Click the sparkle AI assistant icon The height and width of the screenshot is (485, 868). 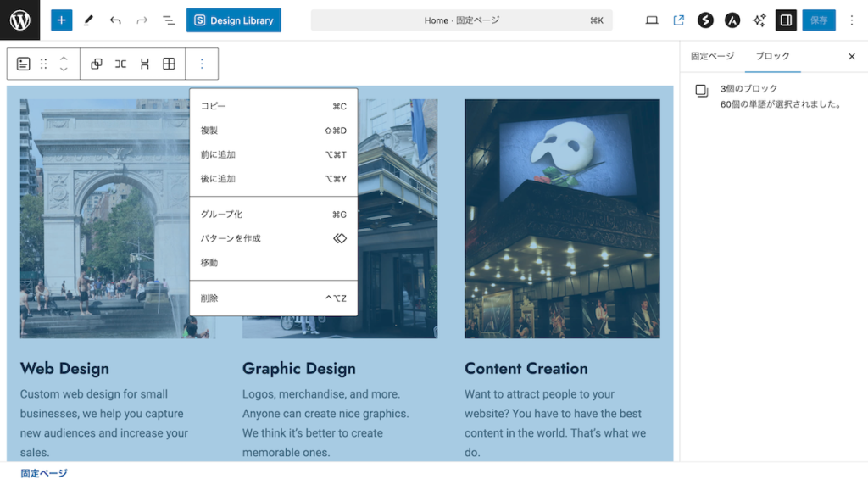click(x=759, y=20)
